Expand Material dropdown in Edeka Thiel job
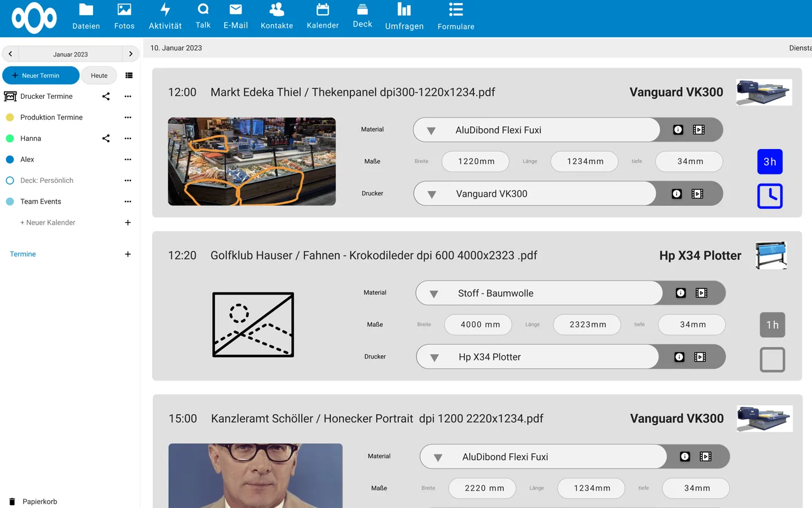The image size is (812, 508). [x=431, y=130]
